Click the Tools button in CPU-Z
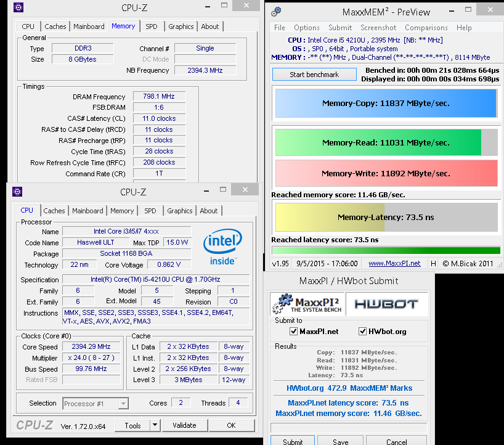Image resolution: width=504 pixels, height=445 pixels. tap(132, 425)
